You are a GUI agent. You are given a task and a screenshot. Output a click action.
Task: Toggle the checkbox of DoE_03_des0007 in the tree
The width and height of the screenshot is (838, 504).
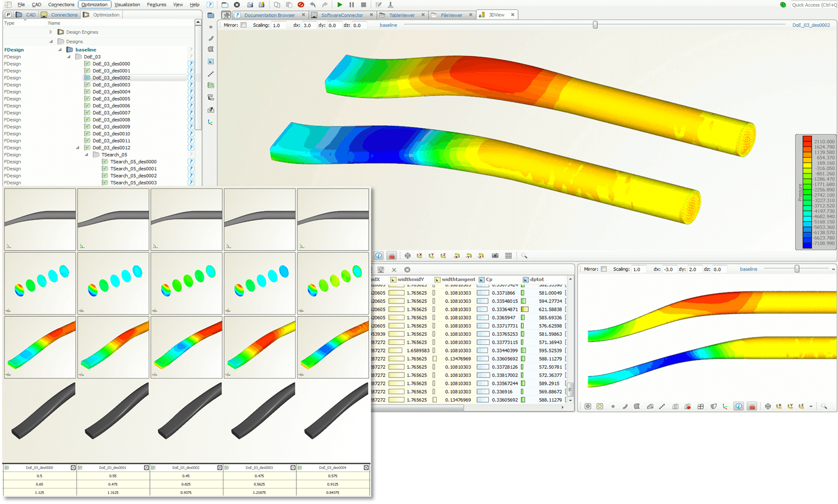tap(87, 112)
